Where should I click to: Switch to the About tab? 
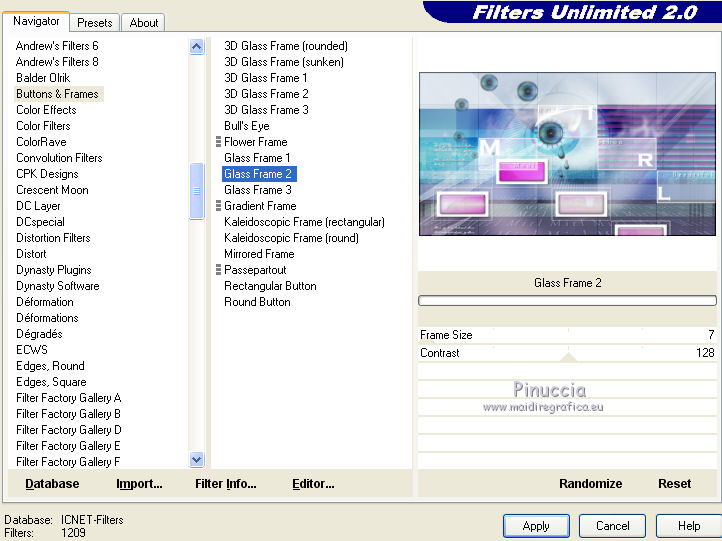(144, 23)
